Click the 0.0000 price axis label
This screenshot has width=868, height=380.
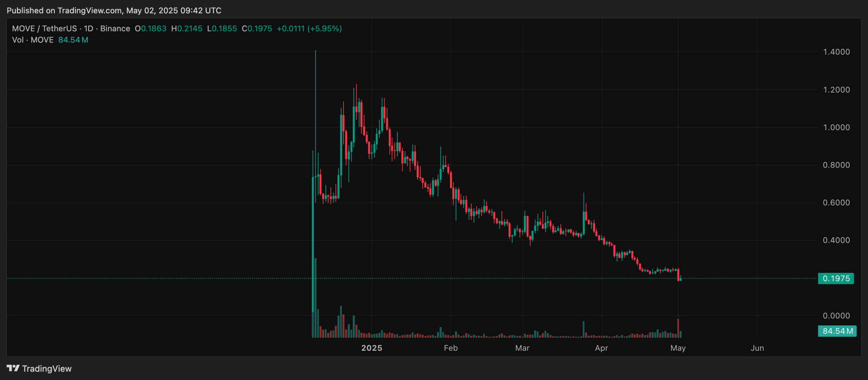[x=836, y=316]
